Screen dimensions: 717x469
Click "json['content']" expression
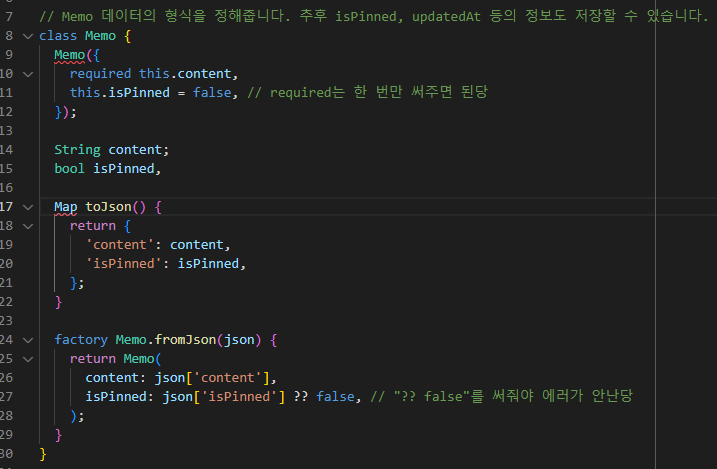pyautogui.click(x=212, y=378)
